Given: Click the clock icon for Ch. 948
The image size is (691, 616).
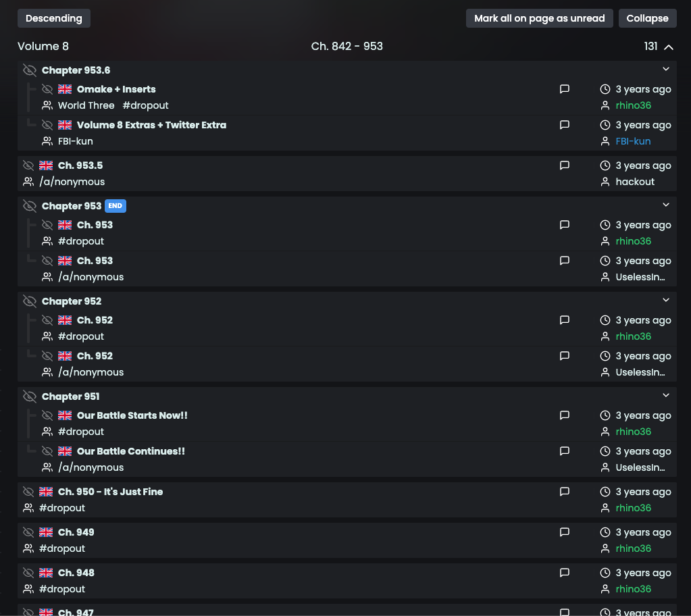Looking at the screenshot, I should click(x=605, y=573).
